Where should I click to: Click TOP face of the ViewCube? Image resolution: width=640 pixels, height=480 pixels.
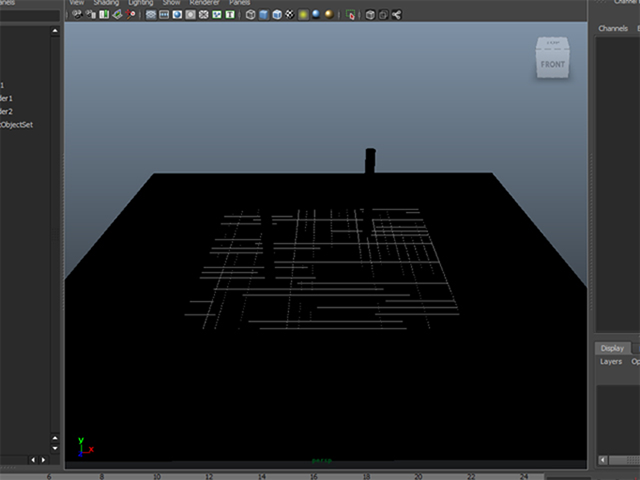point(553,42)
